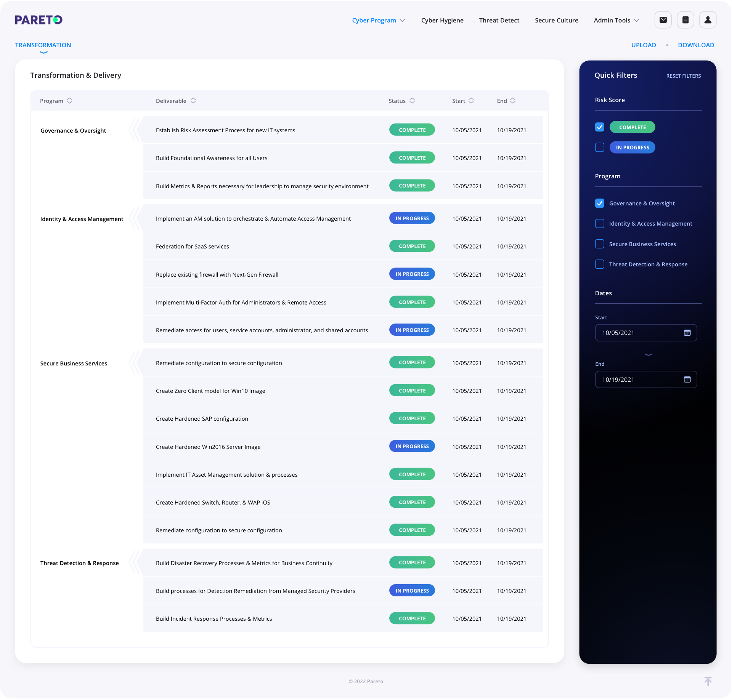
Task: Open the calendar picker for the End date
Action: click(x=687, y=379)
